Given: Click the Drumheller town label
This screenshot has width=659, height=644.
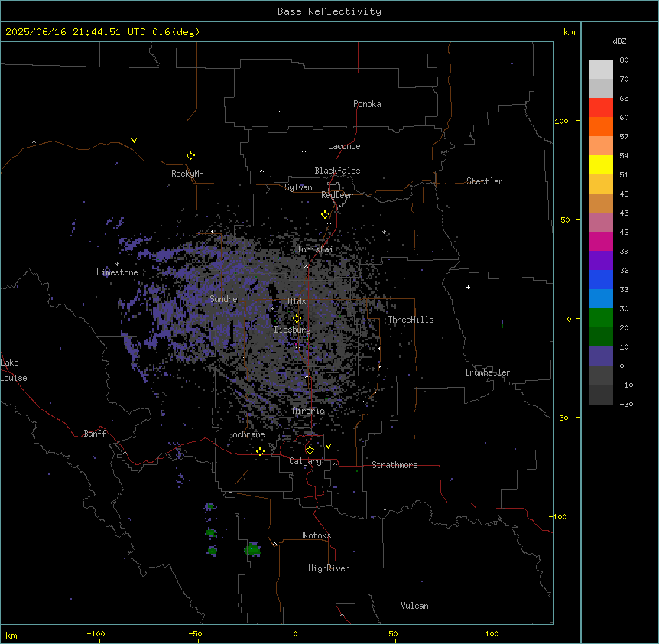Looking at the screenshot, I should point(488,372).
